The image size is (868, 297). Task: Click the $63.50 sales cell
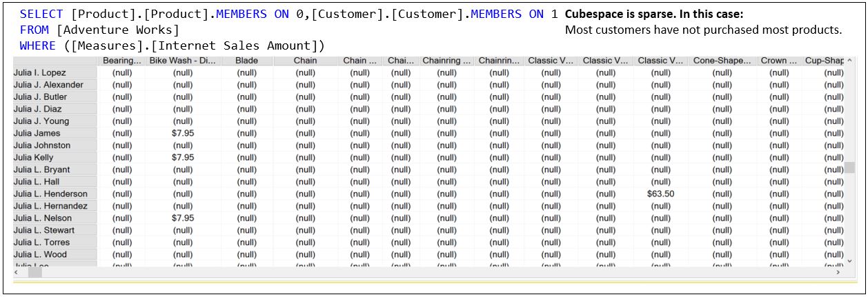(660, 194)
